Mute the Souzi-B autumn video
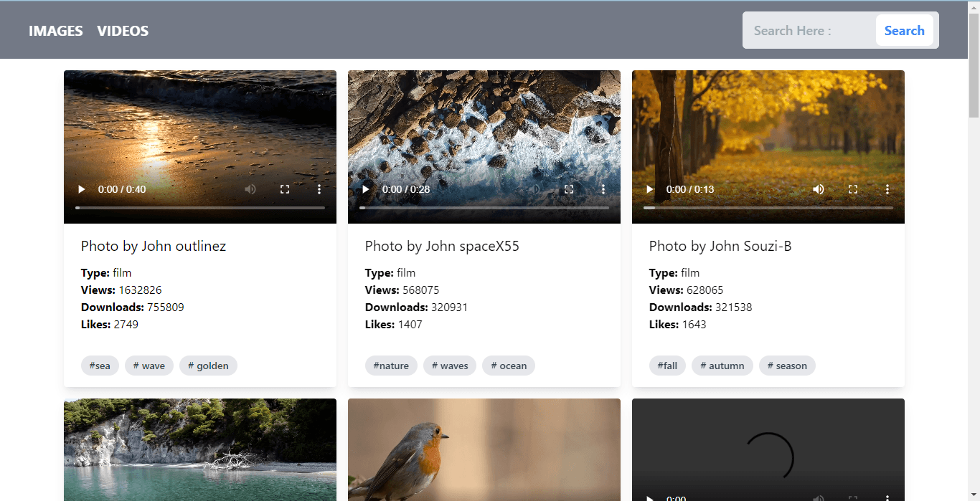 pos(819,189)
